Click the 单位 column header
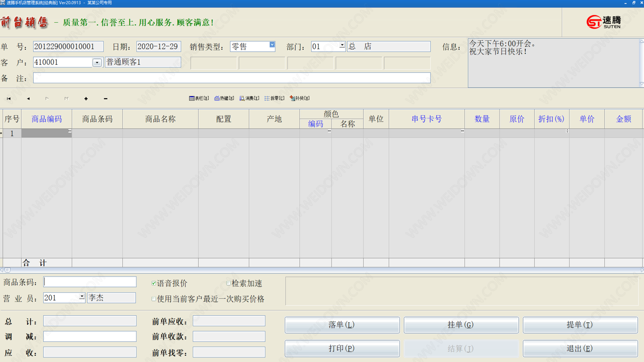644x362 pixels. 376,119
